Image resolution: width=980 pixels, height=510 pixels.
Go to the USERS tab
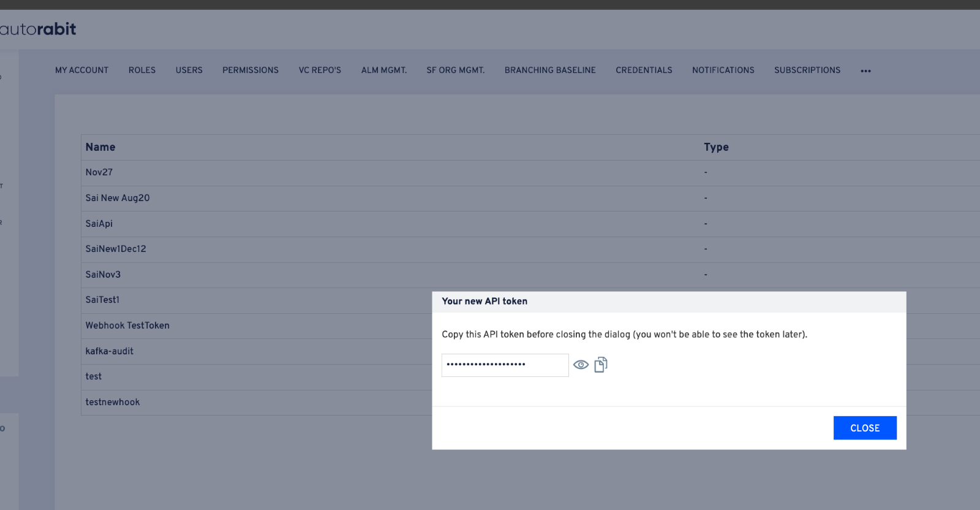[189, 70]
